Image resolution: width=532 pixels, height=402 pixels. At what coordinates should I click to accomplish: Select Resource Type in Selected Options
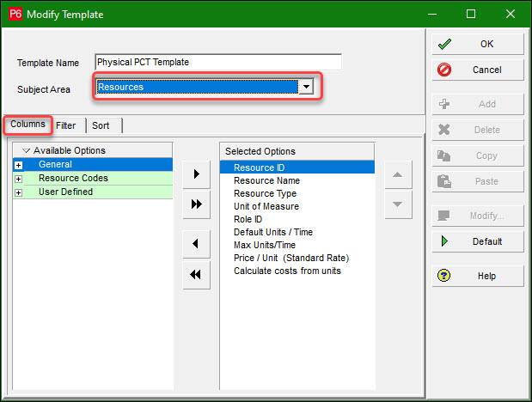[297, 193]
